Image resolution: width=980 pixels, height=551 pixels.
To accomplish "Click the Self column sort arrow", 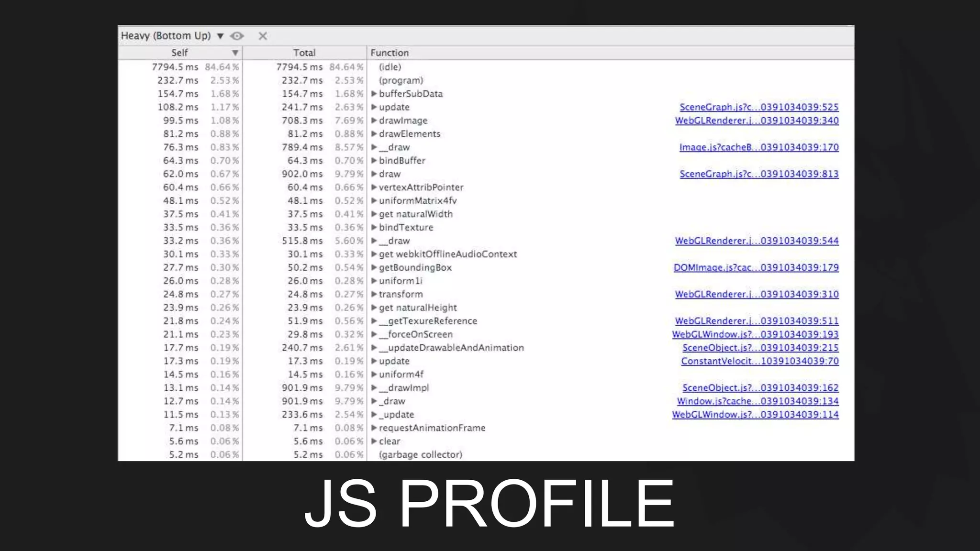I will [x=235, y=53].
